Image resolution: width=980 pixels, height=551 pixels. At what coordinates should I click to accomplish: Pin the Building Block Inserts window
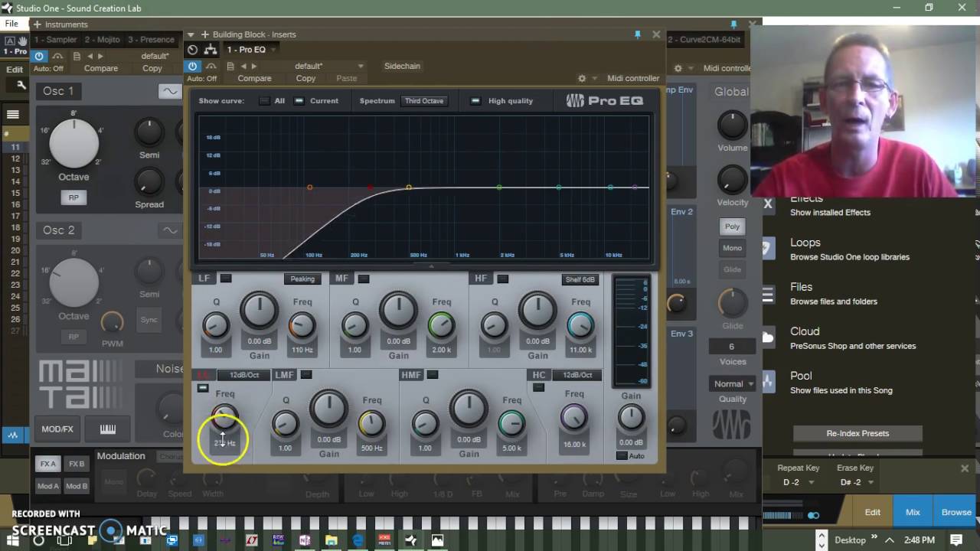[x=637, y=34]
